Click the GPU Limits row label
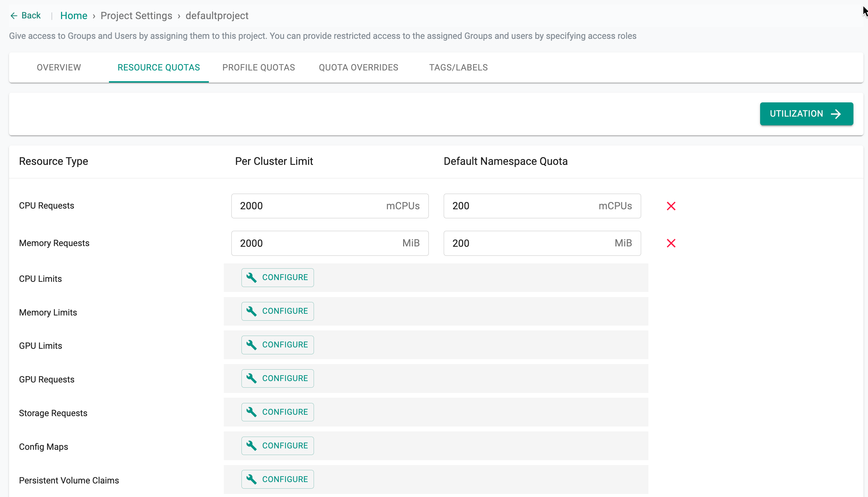 tap(40, 346)
